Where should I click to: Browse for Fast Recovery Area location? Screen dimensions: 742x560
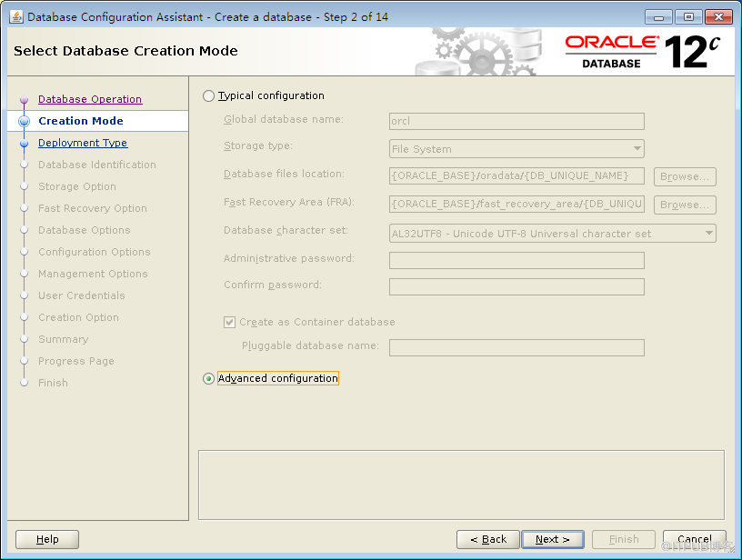coord(685,205)
